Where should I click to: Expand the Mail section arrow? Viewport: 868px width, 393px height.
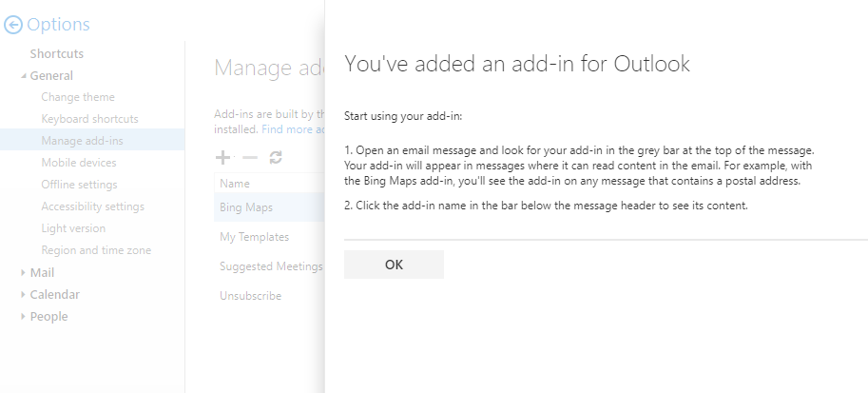pos(23,272)
